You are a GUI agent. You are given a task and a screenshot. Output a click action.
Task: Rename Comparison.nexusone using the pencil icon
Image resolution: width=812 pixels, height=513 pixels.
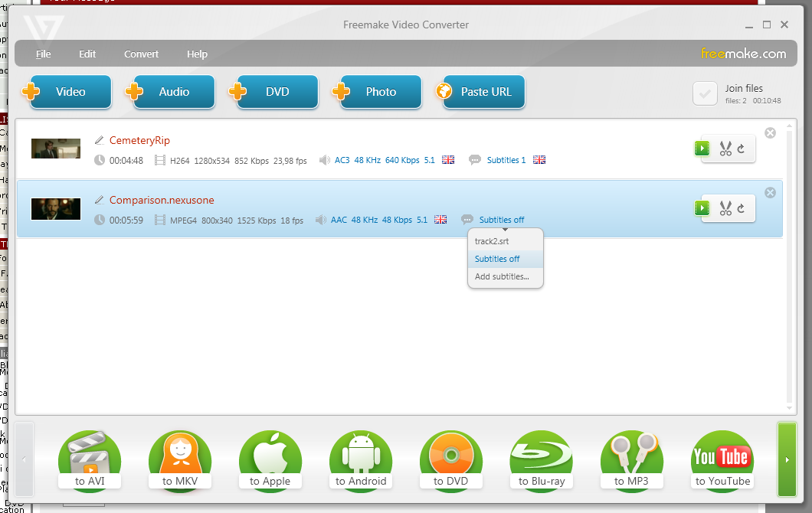[100, 199]
